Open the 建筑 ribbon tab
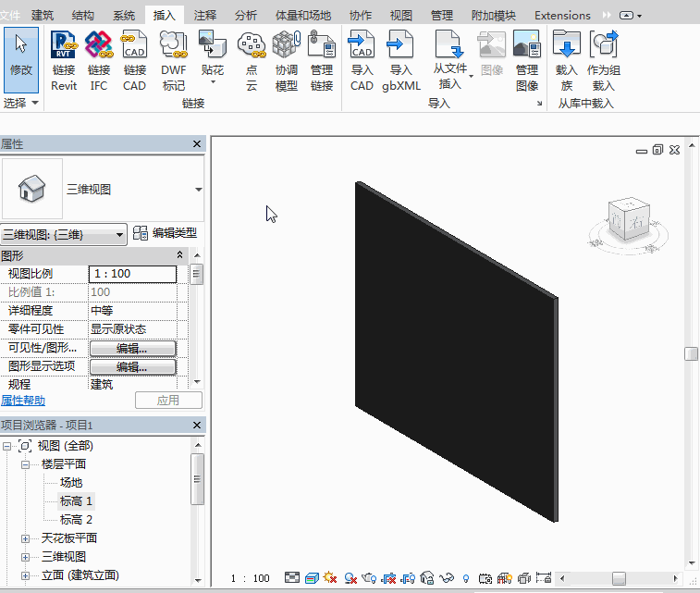Viewport: 700px width, 593px height. tap(43, 16)
